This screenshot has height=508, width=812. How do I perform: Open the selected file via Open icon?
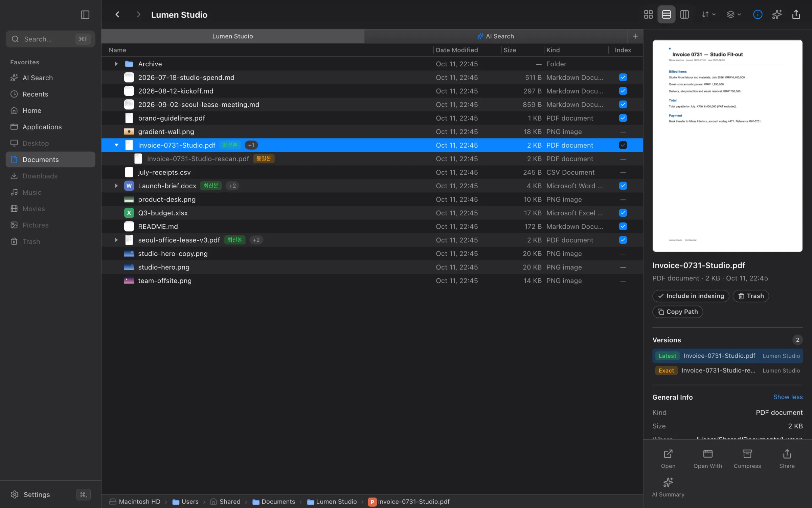668,459
